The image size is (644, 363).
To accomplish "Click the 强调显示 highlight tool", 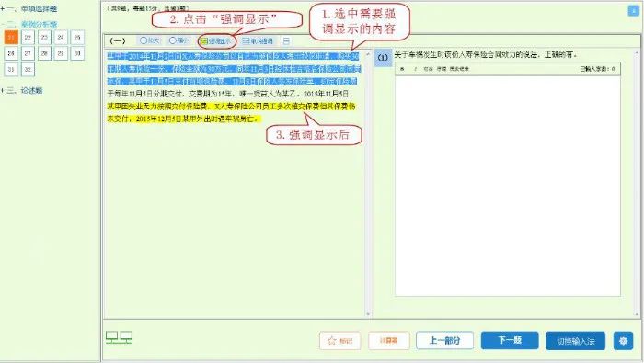I will [216, 41].
